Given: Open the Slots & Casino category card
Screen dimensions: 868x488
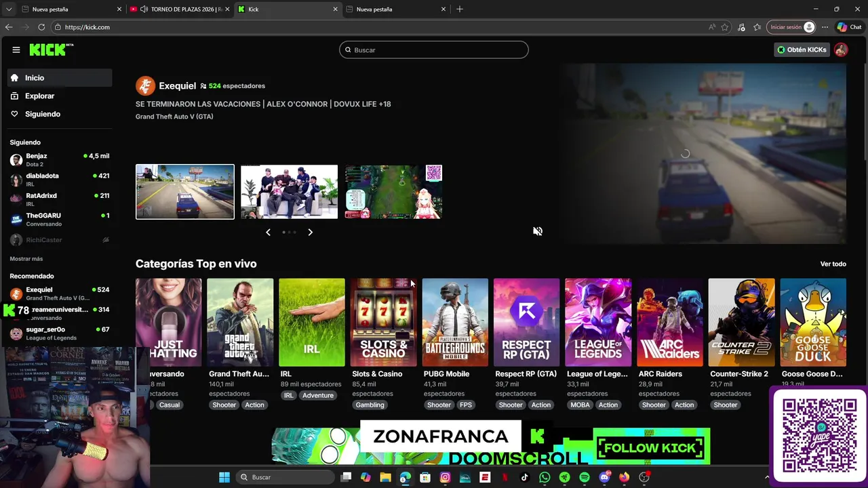Looking at the screenshot, I should 383,323.
